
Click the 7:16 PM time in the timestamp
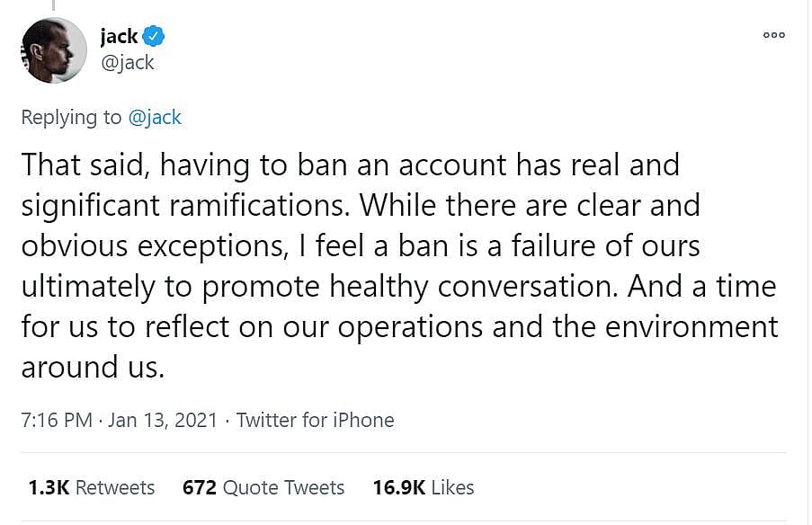pos(56,420)
